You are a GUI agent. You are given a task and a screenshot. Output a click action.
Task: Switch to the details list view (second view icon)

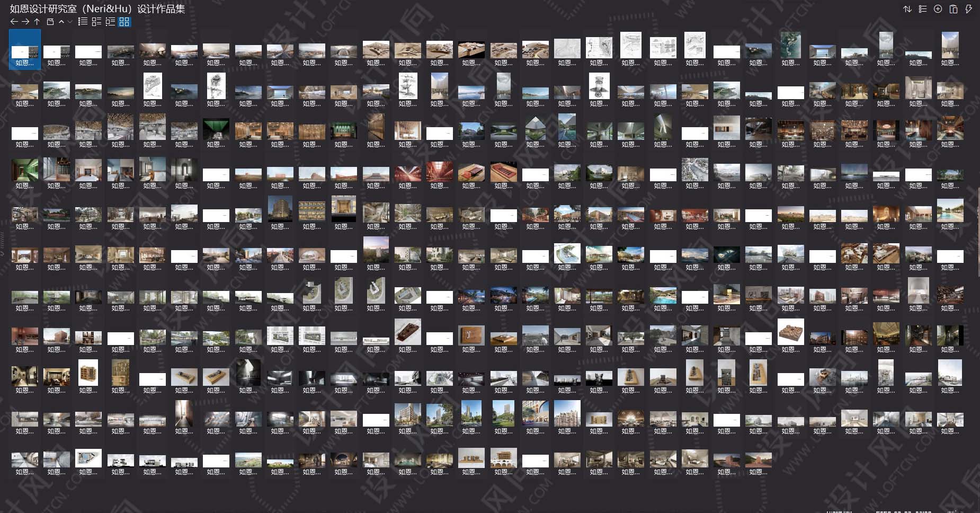pos(96,22)
